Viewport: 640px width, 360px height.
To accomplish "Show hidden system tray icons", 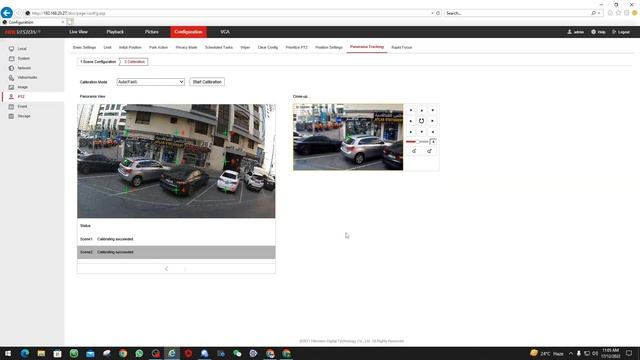I will coord(571,353).
